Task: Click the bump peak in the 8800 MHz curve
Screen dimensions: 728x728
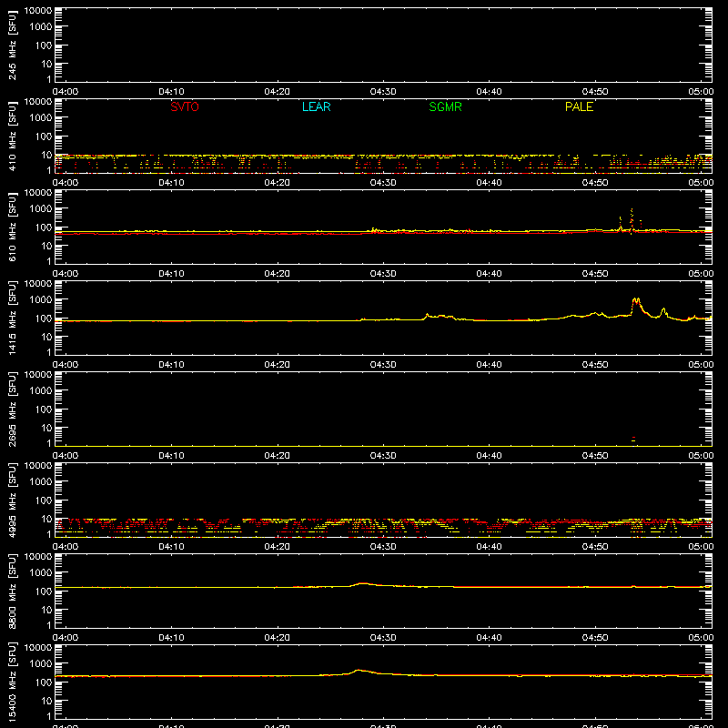Action: point(362,583)
